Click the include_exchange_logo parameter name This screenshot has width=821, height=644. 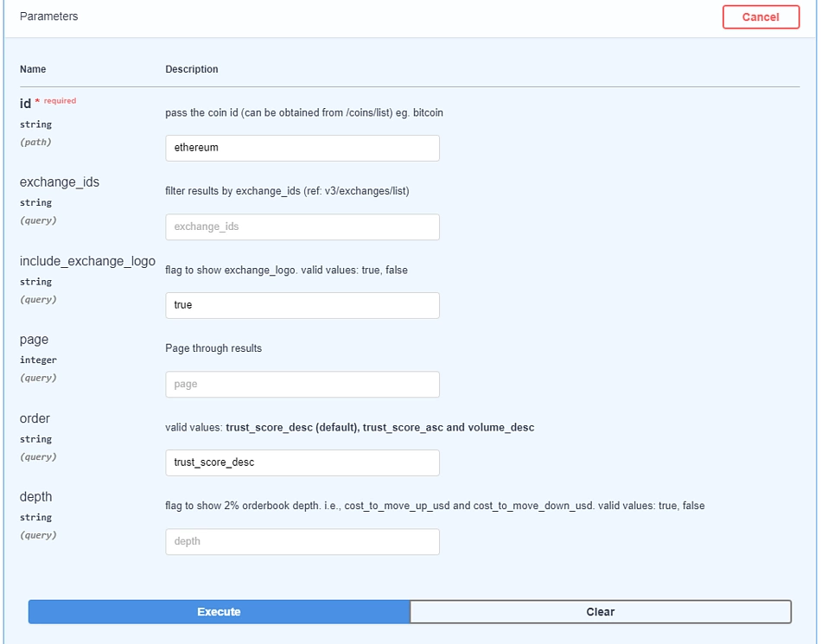[x=87, y=261]
